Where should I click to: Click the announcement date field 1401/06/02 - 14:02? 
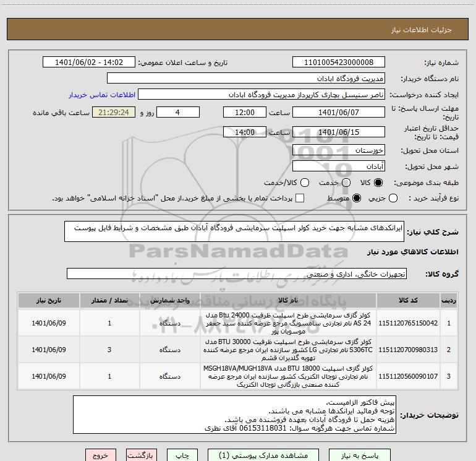(89, 62)
